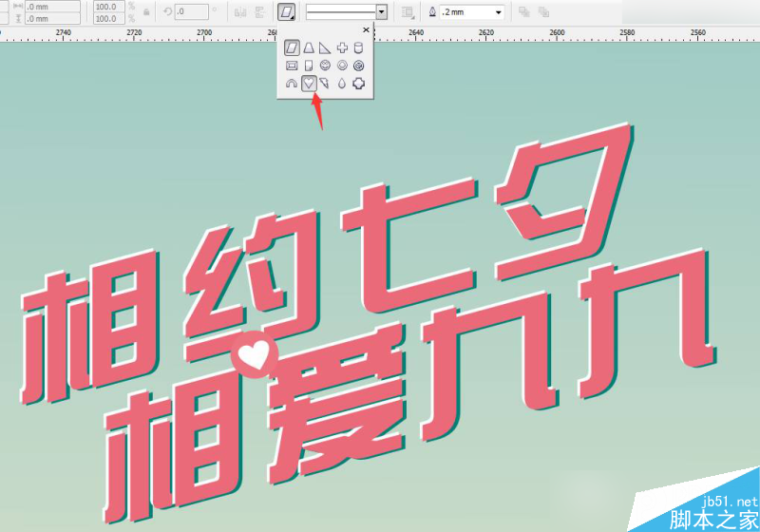Viewport: 760px width, 532px height.
Task: Select the parallelogram shape in the picker
Action: click(292, 47)
